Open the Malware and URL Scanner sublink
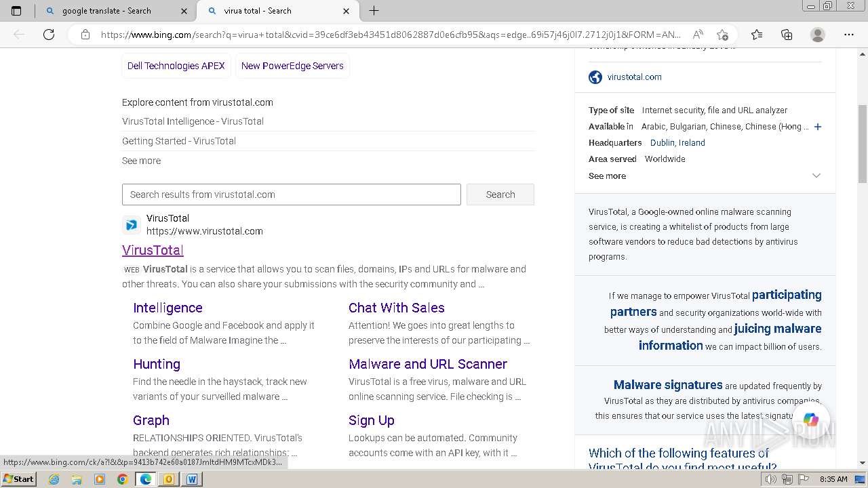The height and width of the screenshot is (488, 868). click(428, 364)
